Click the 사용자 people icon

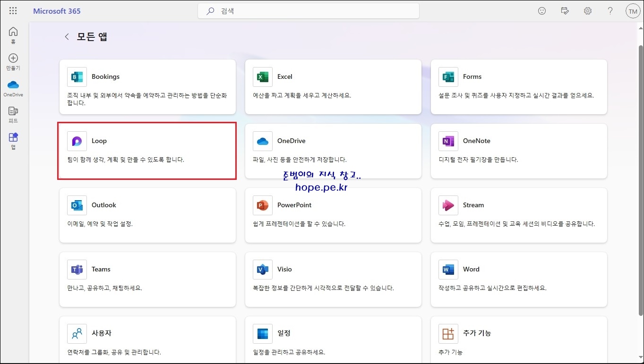(x=77, y=334)
